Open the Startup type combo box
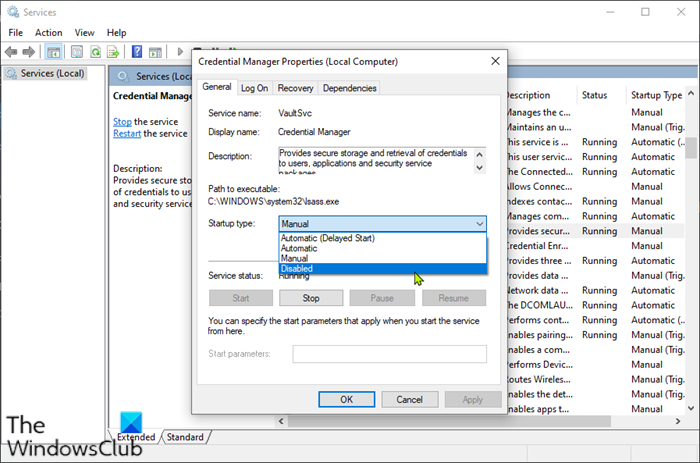 [x=383, y=224]
